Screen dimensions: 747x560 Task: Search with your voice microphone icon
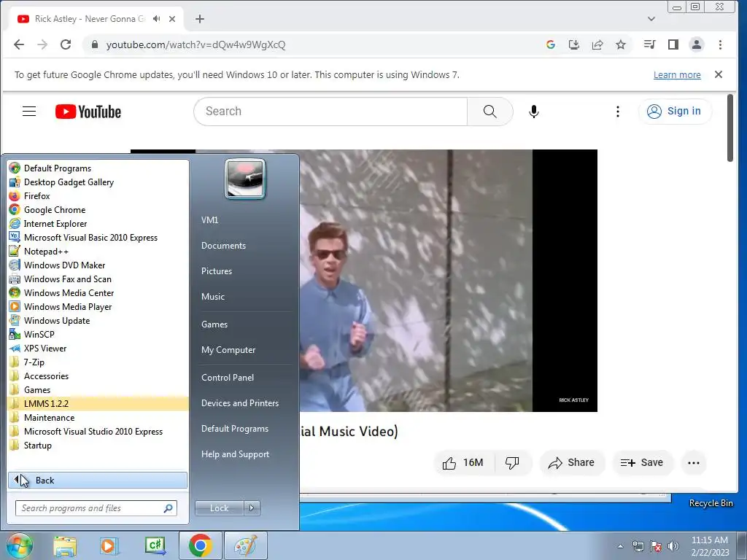533,112
